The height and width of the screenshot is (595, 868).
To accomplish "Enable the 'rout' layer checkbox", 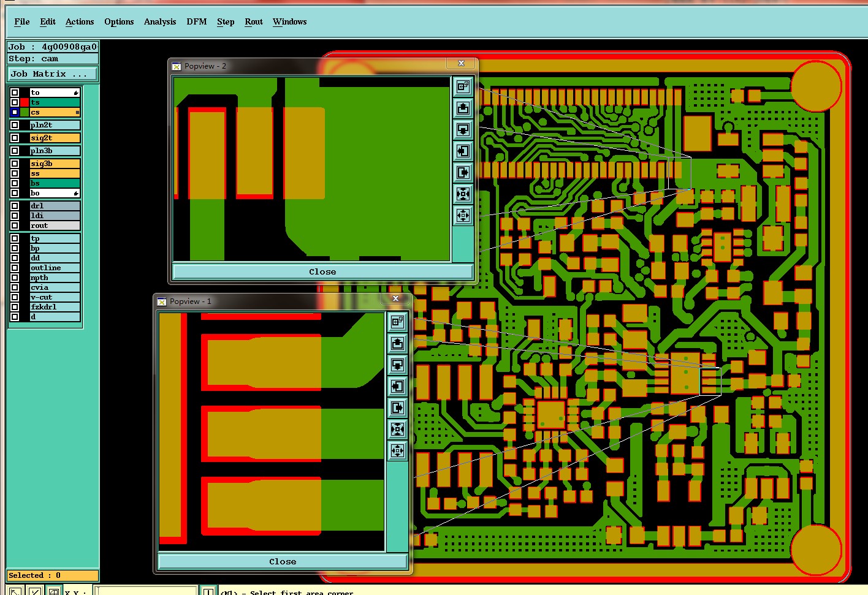I will 15,225.
